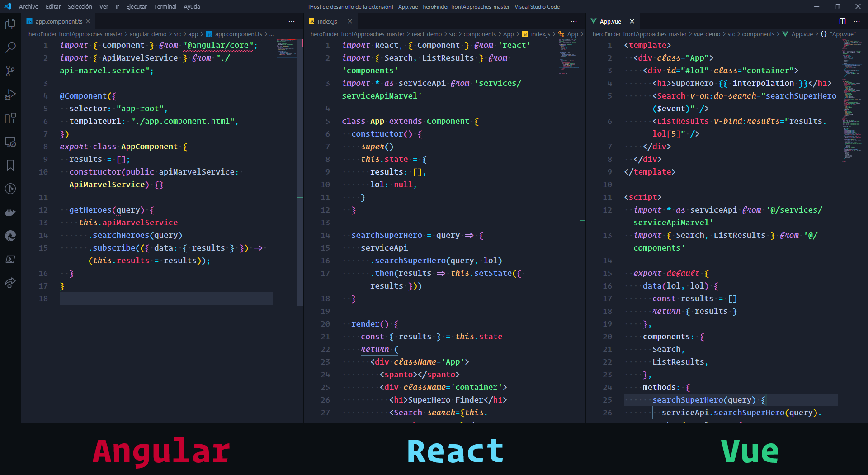Click index.js in the middle breadcrumb
Image resolution: width=868 pixels, height=475 pixels.
(540, 34)
